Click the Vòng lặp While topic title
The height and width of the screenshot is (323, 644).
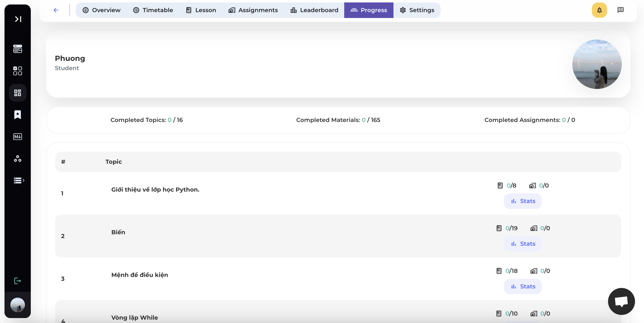click(135, 318)
